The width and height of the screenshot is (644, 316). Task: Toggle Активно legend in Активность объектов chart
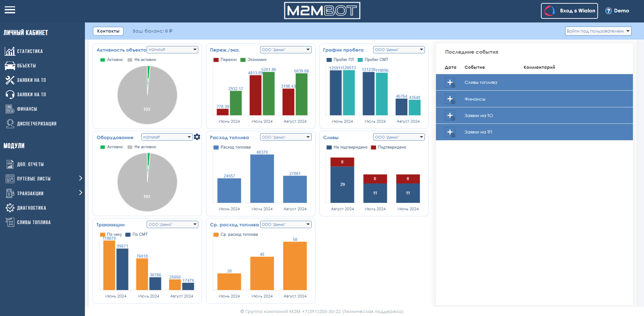tap(112, 60)
